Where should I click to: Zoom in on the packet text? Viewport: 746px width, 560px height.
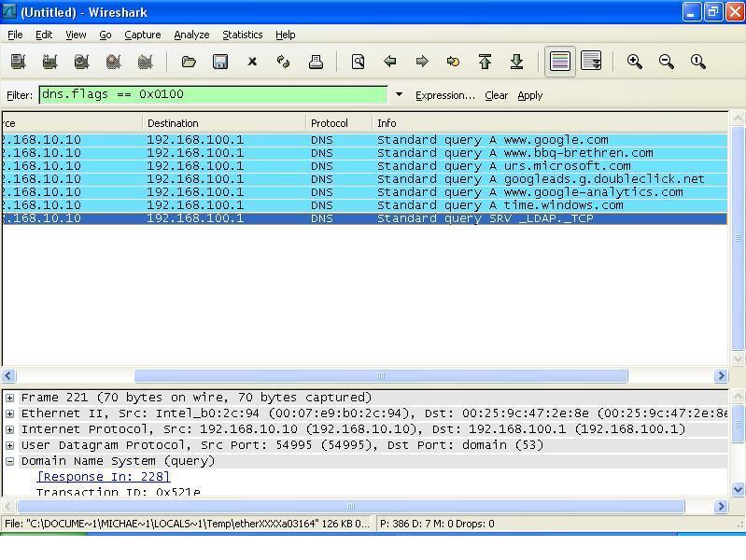[x=635, y=62]
